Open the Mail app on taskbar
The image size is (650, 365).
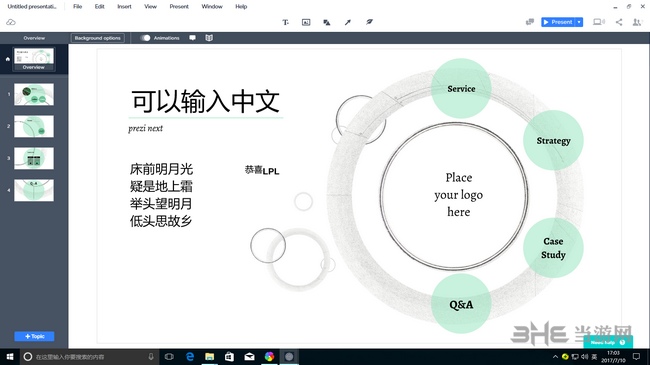249,357
